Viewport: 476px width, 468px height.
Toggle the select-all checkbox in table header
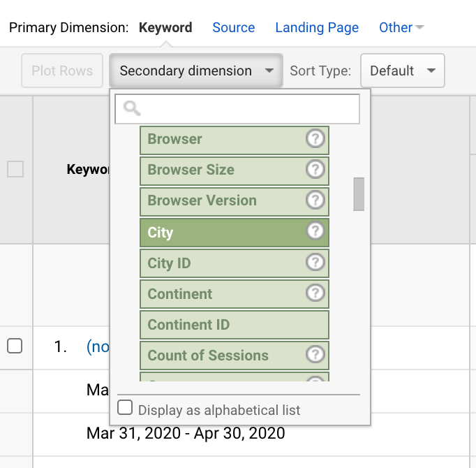coord(15,169)
